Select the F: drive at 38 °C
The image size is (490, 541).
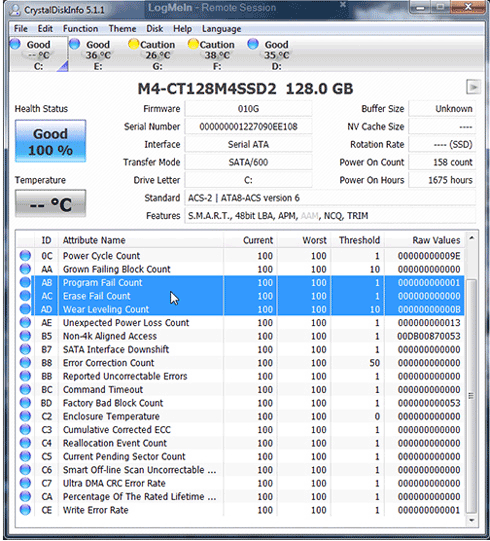pos(217,55)
